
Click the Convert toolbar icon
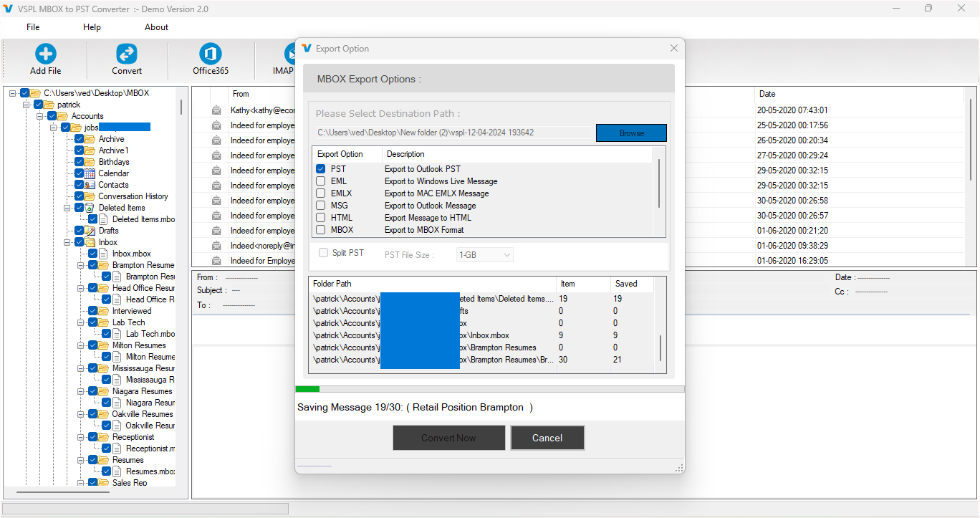(x=127, y=54)
